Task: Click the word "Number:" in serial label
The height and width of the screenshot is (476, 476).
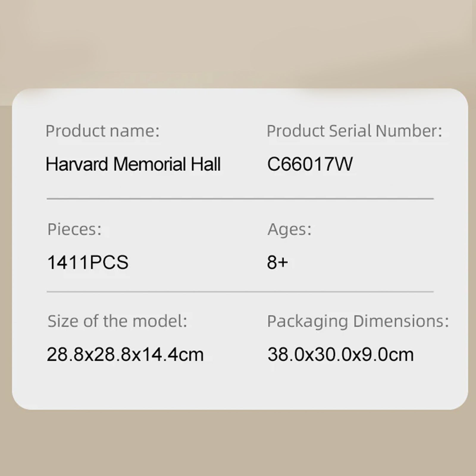Action: (409, 131)
